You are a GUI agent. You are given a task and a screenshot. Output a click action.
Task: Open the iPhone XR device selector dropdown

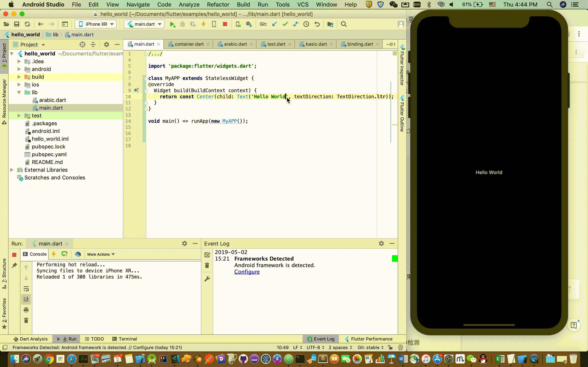click(x=96, y=24)
